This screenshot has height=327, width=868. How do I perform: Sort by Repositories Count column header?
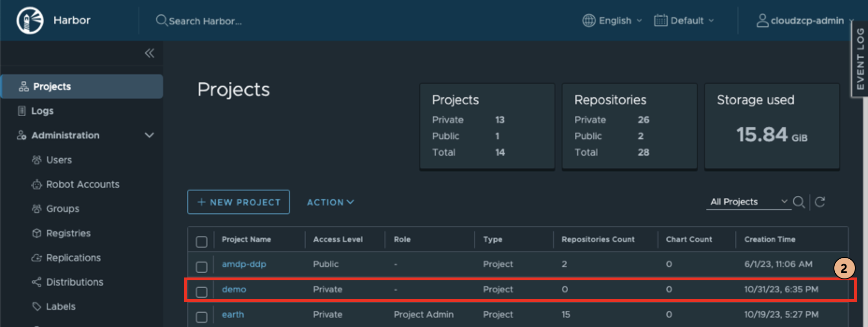pyautogui.click(x=598, y=239)
